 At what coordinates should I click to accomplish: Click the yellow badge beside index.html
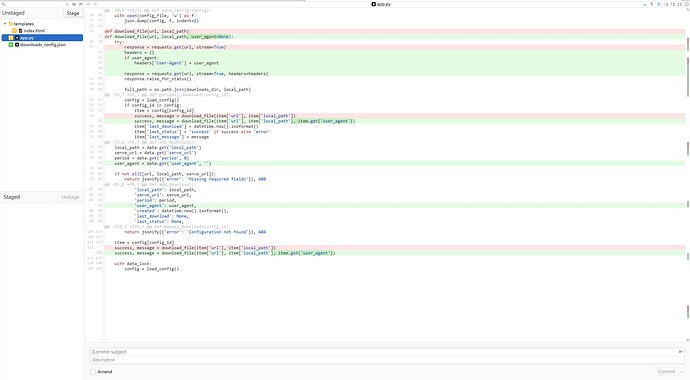click(x=15, y=31)
